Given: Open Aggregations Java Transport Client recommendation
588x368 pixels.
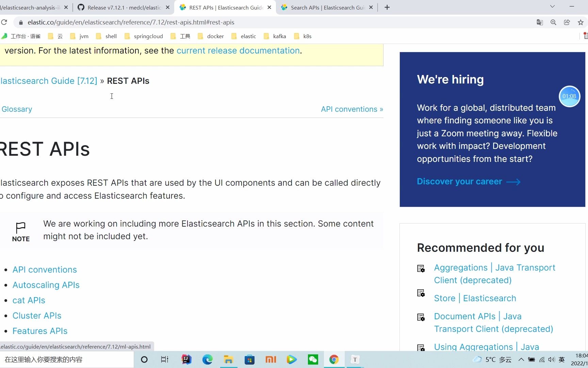Looking at the screenshot, I should [x=494, y=274].
